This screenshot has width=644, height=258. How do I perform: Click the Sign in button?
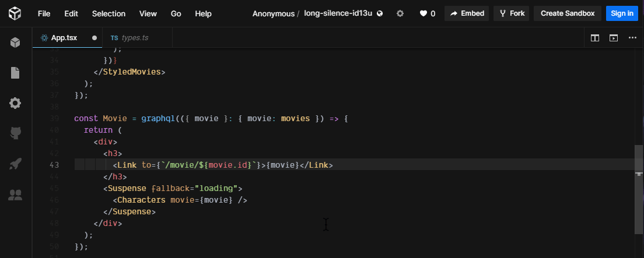click(x=622, y=13)
